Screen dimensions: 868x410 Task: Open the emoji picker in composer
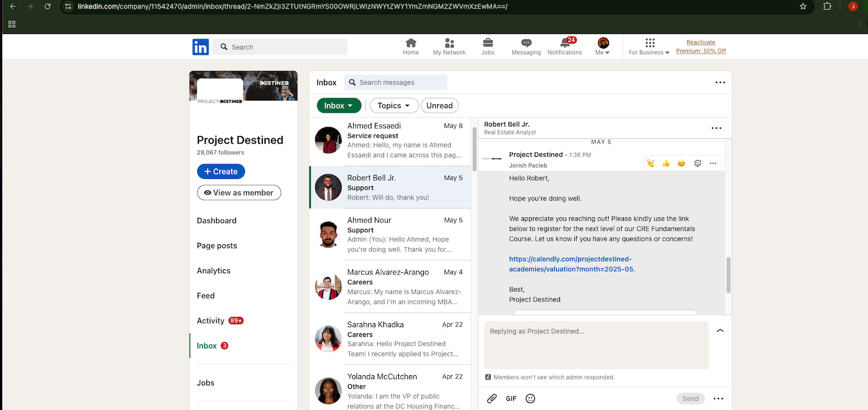pos(530,399)
